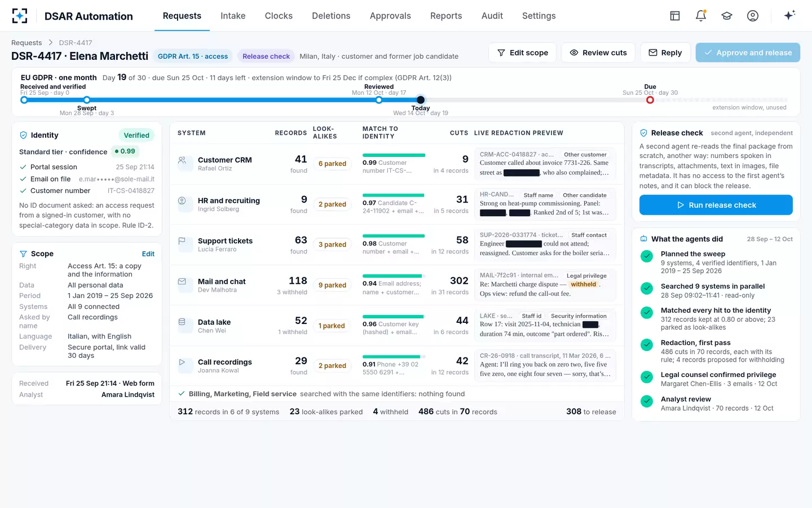
Task: Open the Approvals tab
Action: pos(390,16)
